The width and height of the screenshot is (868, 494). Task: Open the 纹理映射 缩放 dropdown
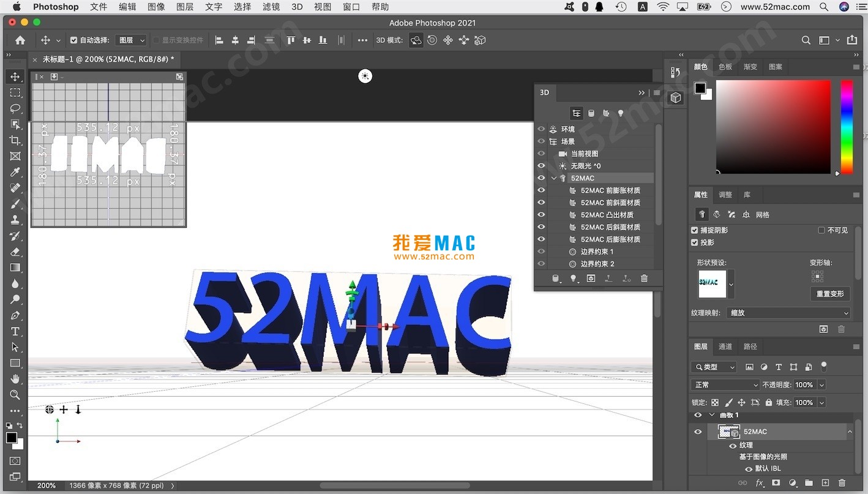point(790,313)
